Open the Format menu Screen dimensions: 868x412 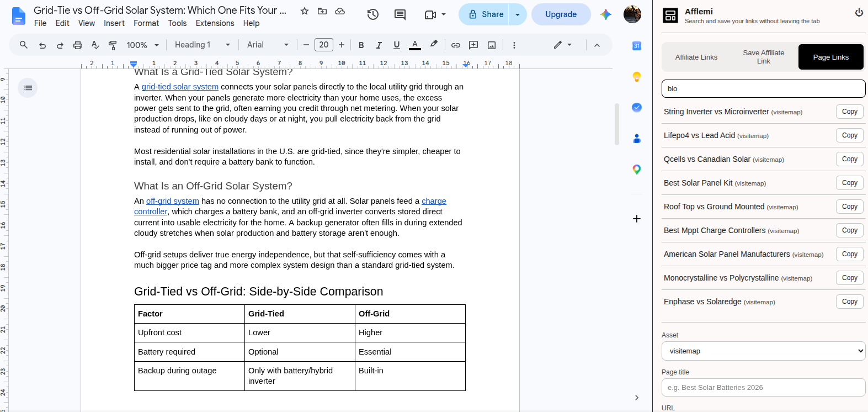pos(146,23)
